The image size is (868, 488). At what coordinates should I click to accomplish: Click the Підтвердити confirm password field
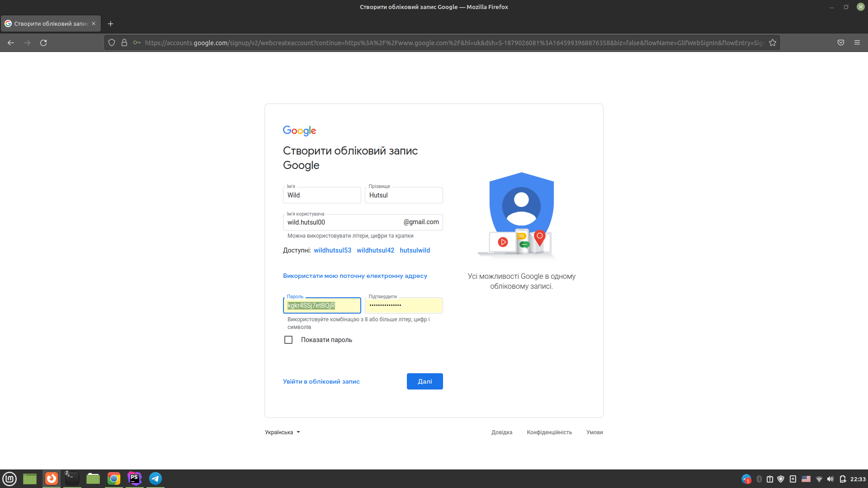(404, 305)
